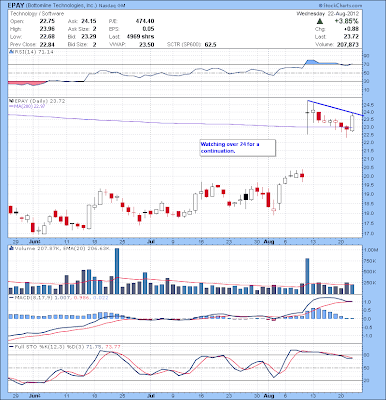Image resolution: width=386 pixels, height=400 pixels.
Task: Click the StockCharts.com watermark logo
Action: [x=340, y=5]
